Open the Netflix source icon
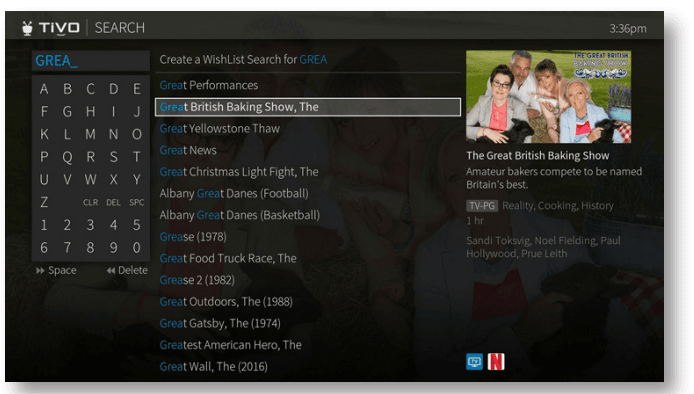The width and height of the screenshot is (694, 394). point(496,362)
